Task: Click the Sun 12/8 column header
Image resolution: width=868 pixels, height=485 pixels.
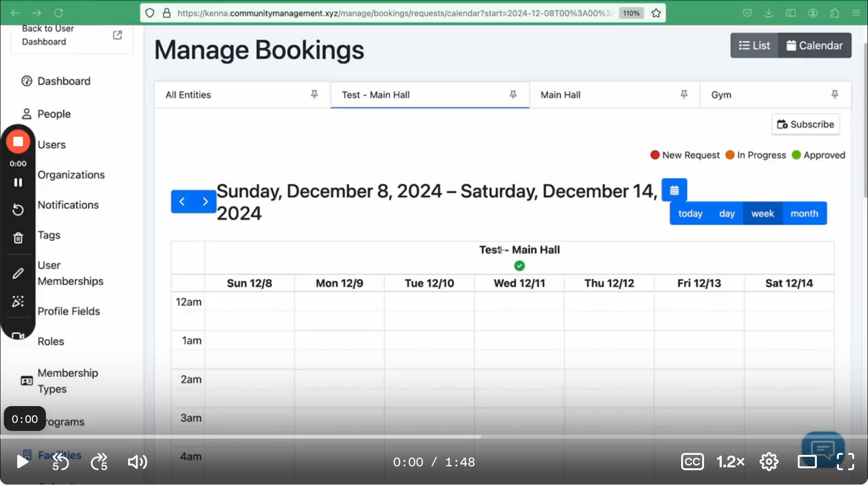Action: (x=250, y=283)
